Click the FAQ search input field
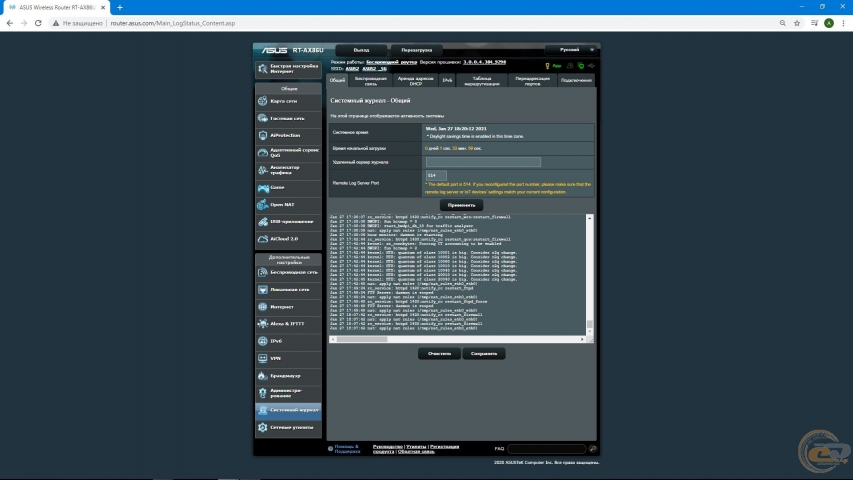The image size is (853, 480). (x=547, y=449)
